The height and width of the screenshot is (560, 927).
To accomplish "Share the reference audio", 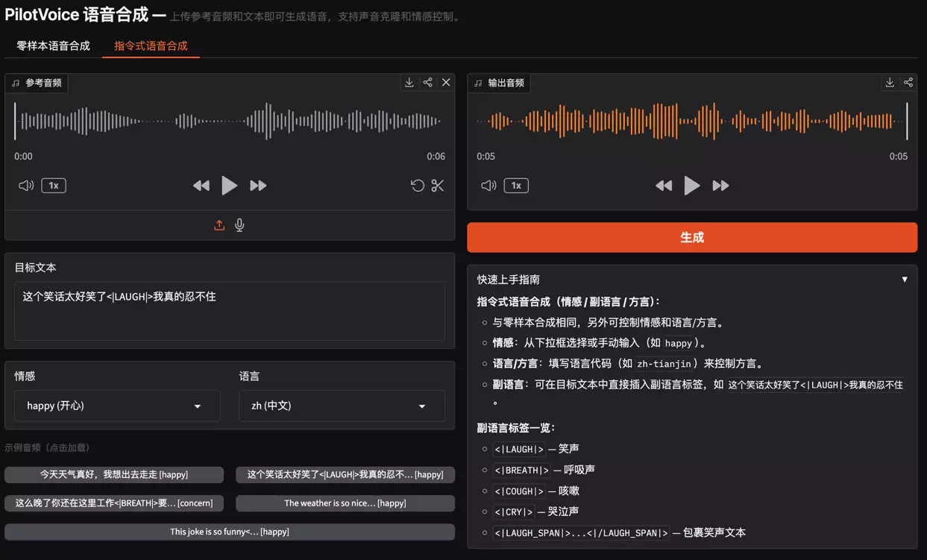I will click(x=427, y=83).
